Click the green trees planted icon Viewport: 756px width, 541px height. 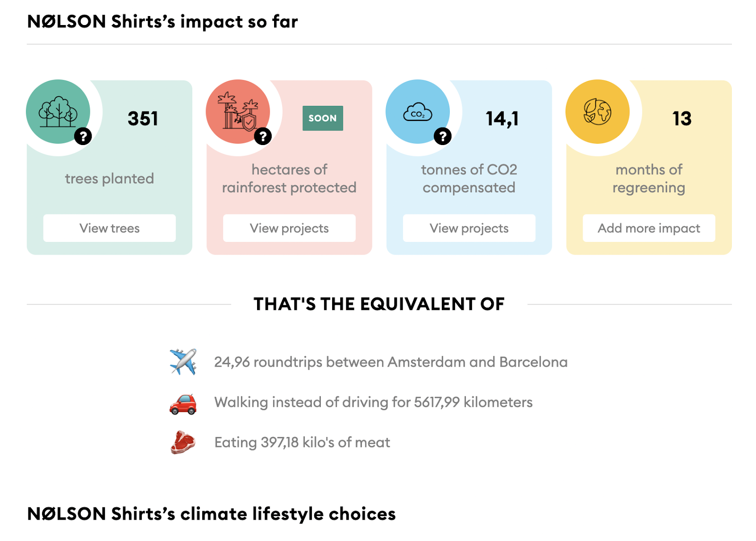coord(58,112)
